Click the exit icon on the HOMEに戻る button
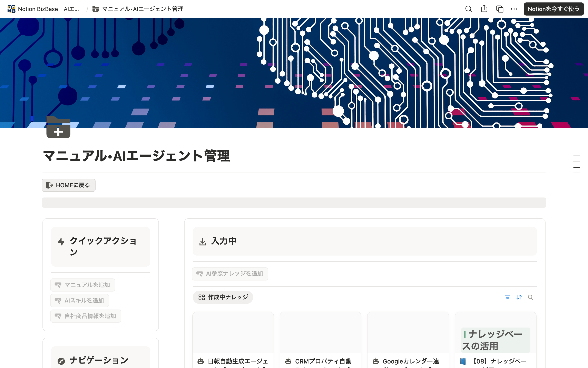The width and height of the screenshot is (588, 368). [x=49, y=185]
